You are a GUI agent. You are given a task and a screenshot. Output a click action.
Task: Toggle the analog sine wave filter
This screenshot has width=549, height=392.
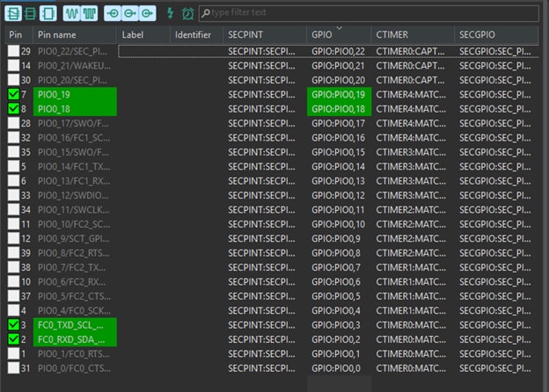coord(72,13)
